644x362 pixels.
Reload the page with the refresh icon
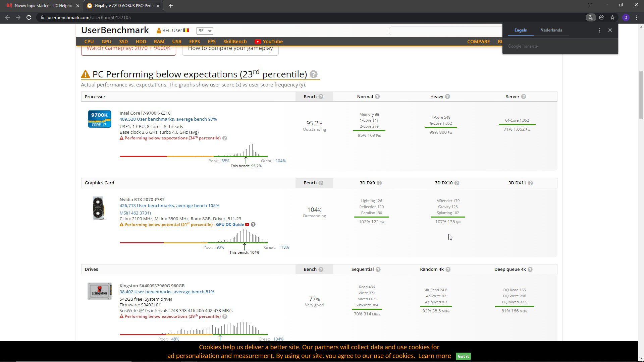pyautogui.click(x=29, y=17)
